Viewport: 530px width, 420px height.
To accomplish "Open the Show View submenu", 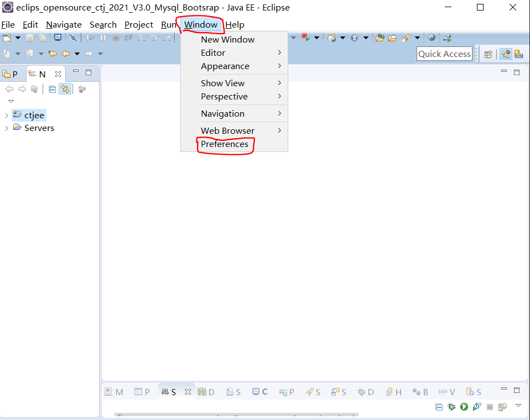I will pyautogui.click(x=234, y=83).
